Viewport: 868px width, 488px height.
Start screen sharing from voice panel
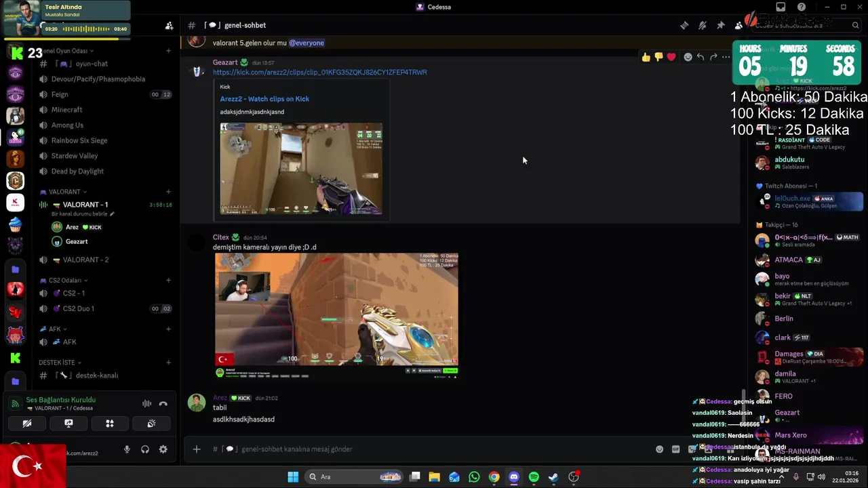pos(68,424)
